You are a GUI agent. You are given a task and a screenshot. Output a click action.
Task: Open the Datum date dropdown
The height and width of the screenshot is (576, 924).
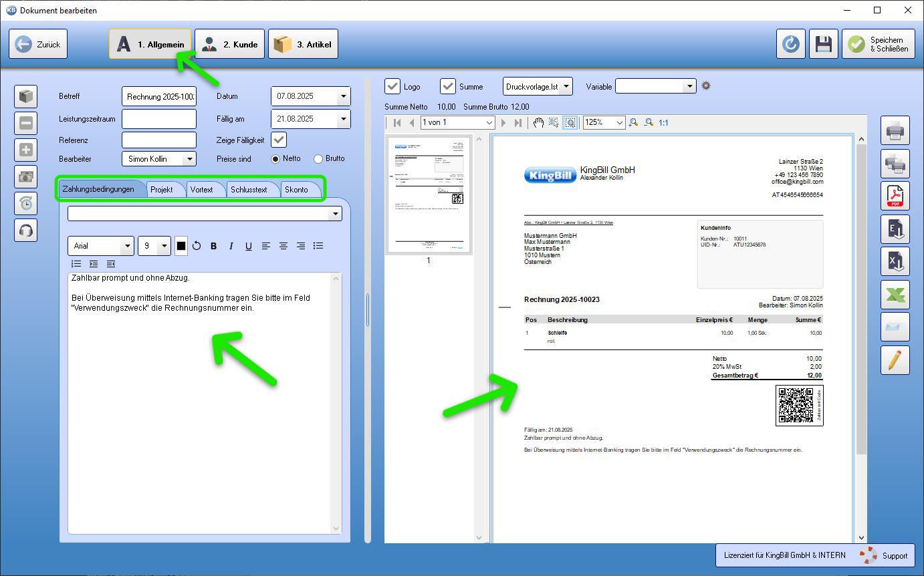[x=344, y=96]
